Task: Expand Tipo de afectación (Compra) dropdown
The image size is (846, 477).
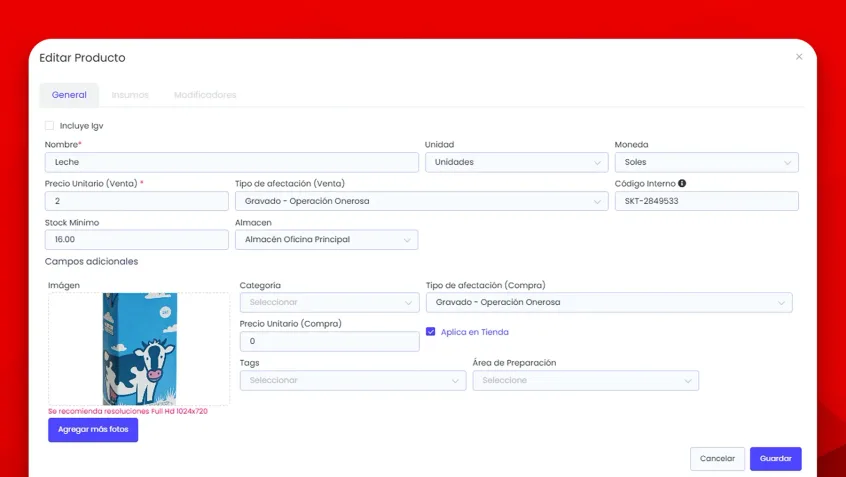Action: [609, 303]
